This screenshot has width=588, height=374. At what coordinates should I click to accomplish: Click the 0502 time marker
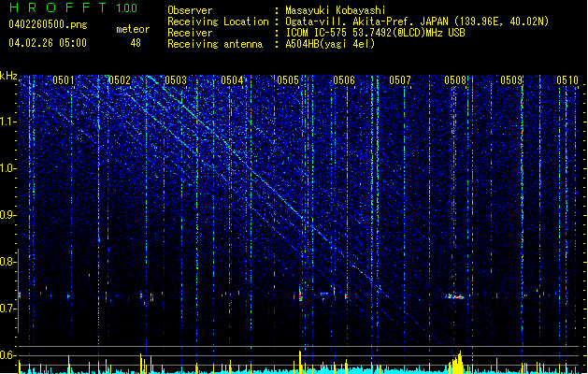tap(120, 80)
